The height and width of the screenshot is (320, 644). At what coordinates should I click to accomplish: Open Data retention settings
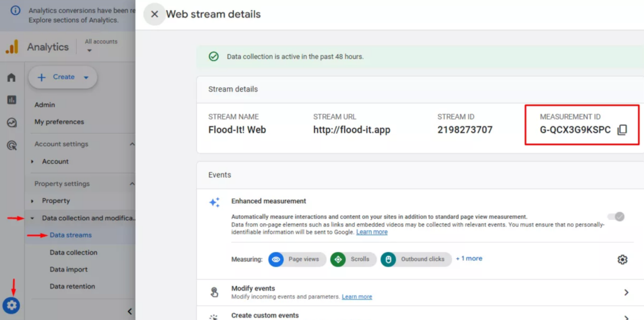coord(72,286)
